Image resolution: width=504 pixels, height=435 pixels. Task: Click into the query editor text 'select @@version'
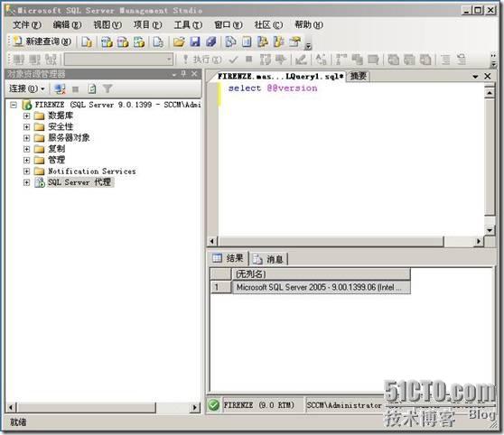pos(273,88)
